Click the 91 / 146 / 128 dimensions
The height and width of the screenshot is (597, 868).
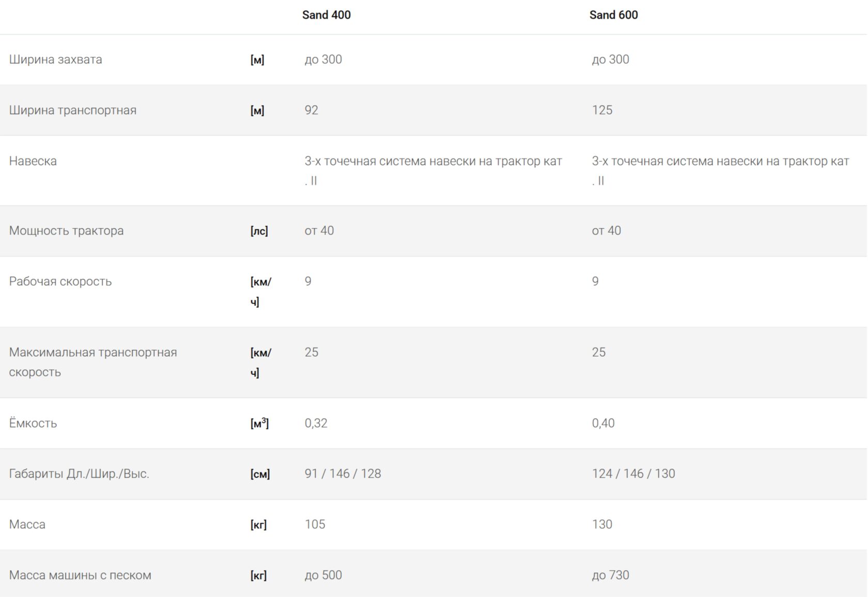(343, 474)
